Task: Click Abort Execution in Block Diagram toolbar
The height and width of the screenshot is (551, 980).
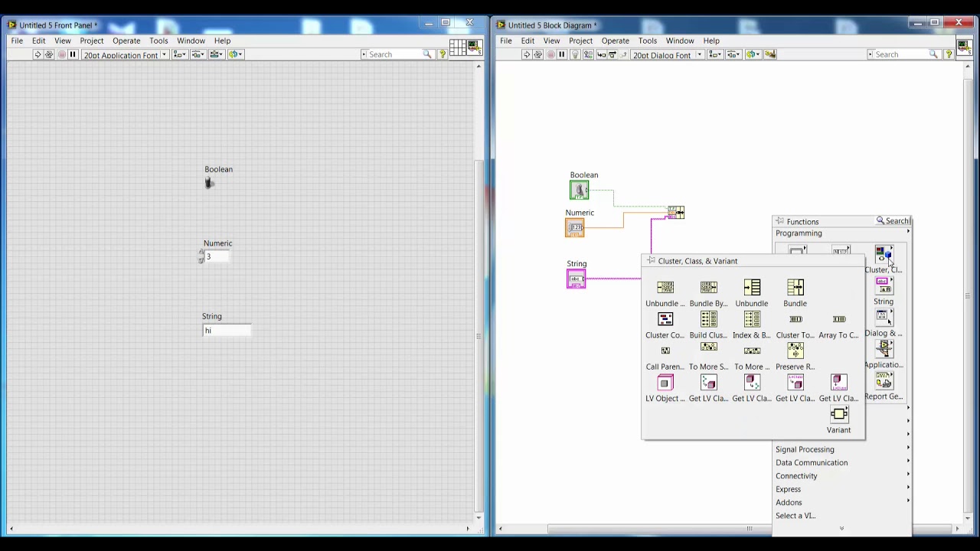Action: 550,54
